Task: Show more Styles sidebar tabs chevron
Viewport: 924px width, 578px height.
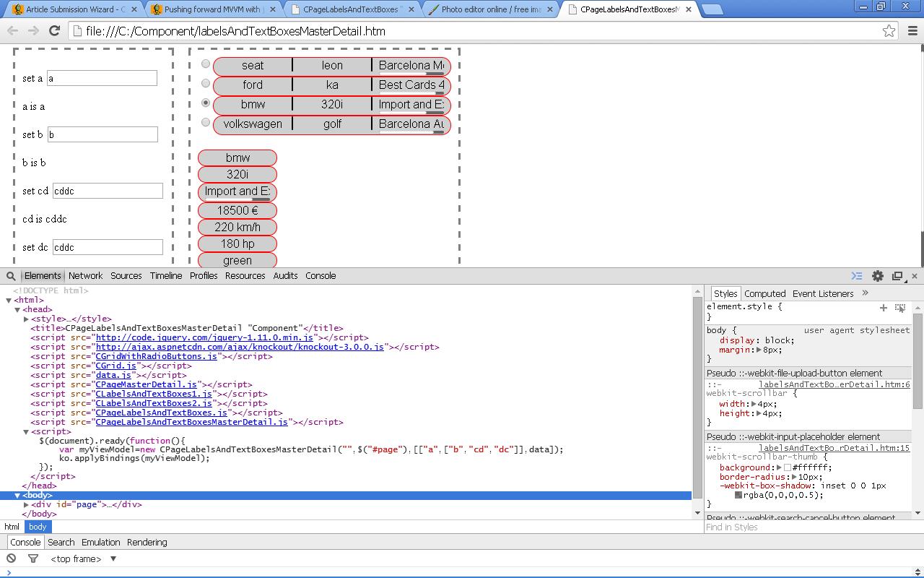Action: click(865, 293)
